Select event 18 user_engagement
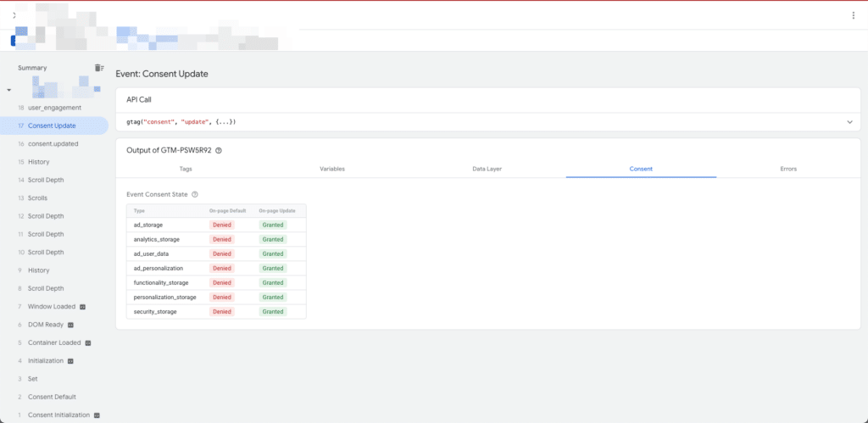The image size is (868, 423). pos(54,108)
